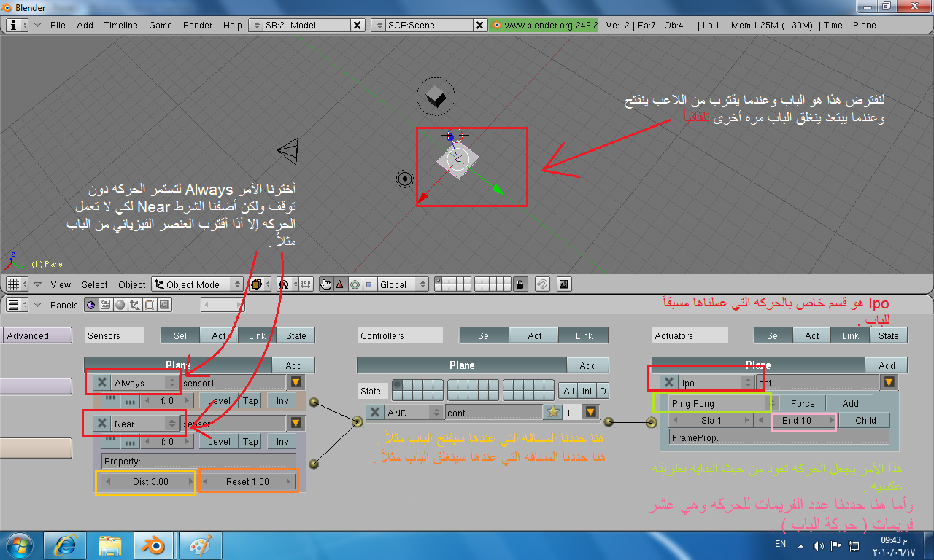Click the blender.org 249.2 link

pyautogui.click(x=545, y=25)
